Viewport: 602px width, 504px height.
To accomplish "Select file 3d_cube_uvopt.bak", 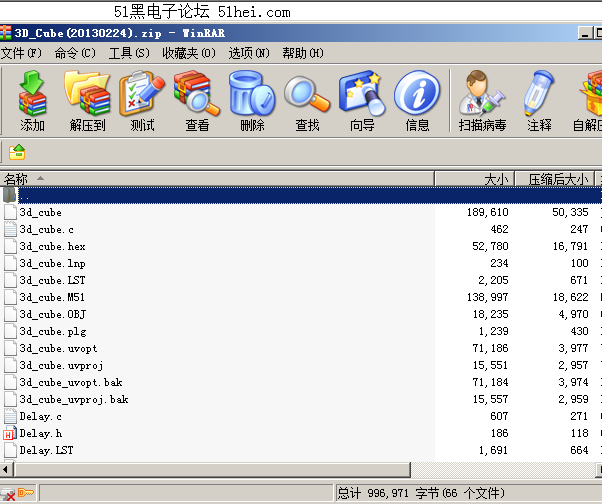I will [71, 382].
